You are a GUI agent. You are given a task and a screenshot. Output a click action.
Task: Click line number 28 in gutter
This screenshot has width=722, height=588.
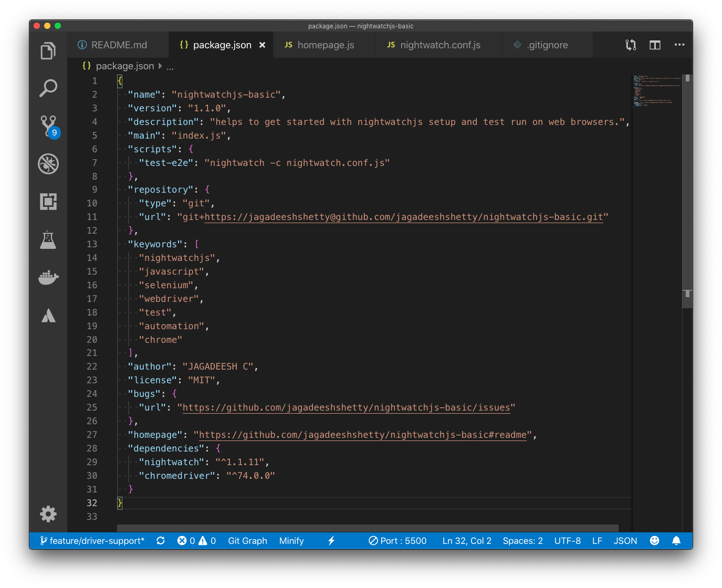click(92, 448)
